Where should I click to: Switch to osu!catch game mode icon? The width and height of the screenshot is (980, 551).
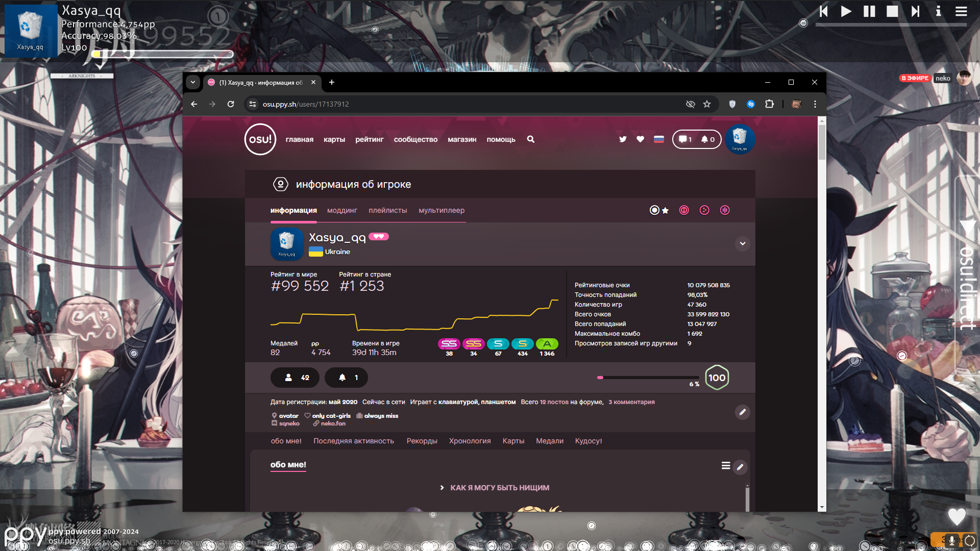(x=704, y=210)
